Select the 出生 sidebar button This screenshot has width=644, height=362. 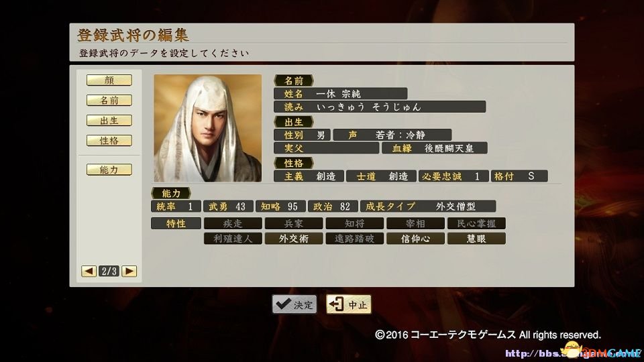(109, 120)
